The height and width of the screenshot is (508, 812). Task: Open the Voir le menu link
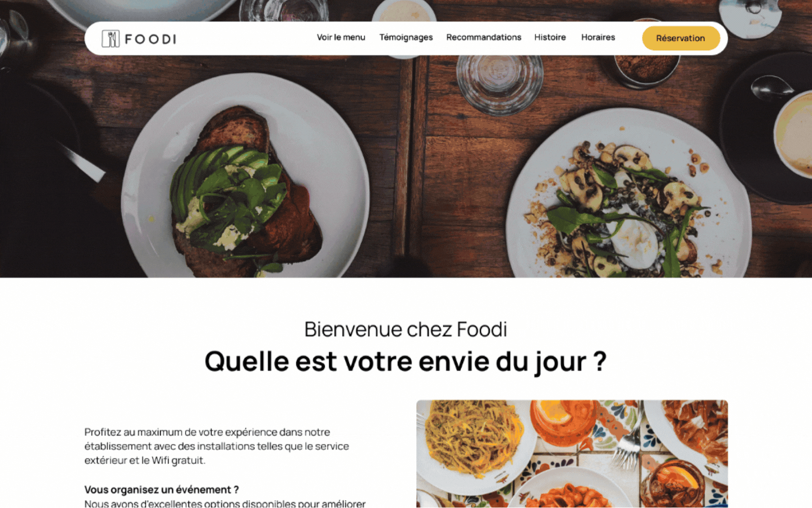pyautogui.click(x=341, y=37)
